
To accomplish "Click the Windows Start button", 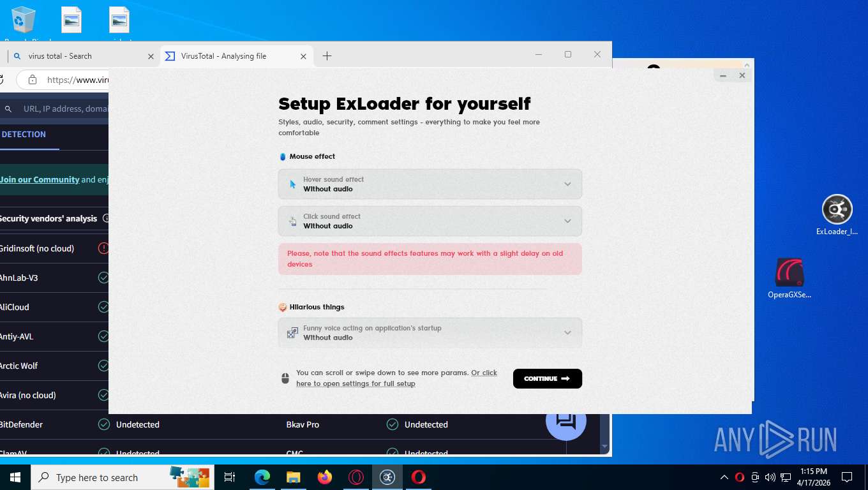I will (x=15, y=477).
